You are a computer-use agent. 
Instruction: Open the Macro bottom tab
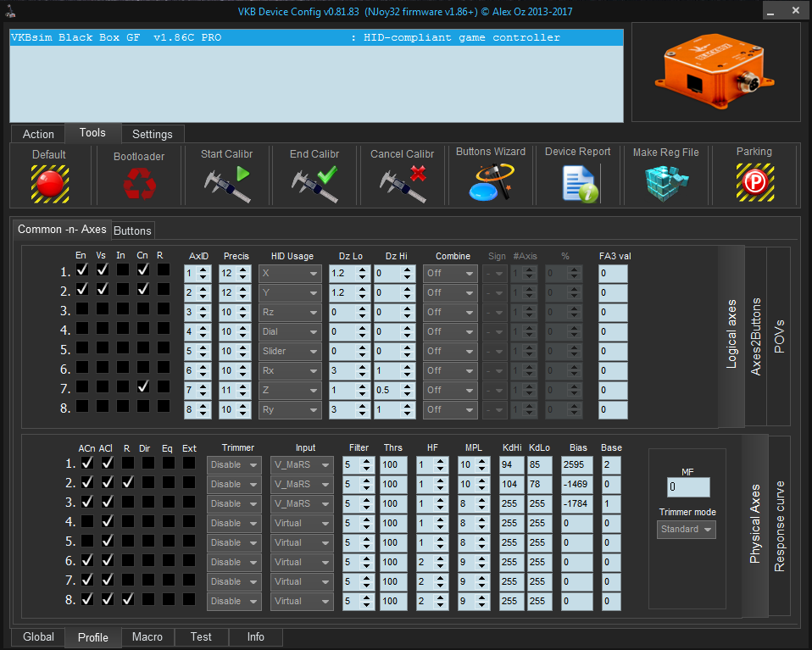(x=147, y=637)
